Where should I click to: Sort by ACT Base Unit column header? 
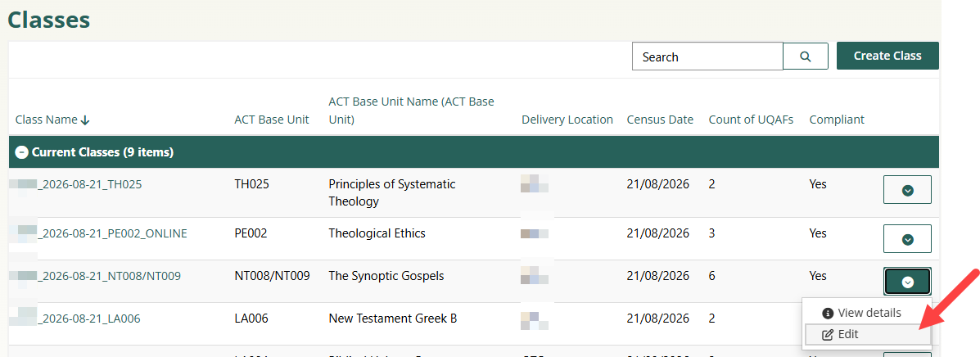pyautogui.click(x=272, y=120)
